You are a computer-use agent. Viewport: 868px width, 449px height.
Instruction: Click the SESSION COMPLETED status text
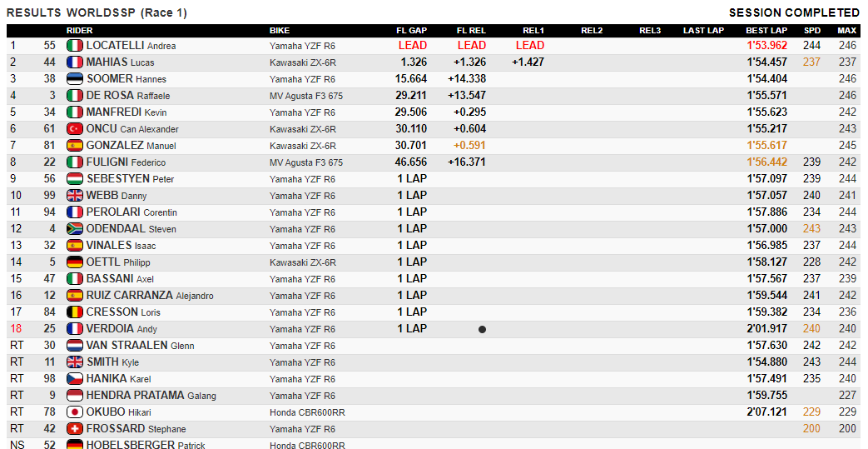(x=794, y=12)
